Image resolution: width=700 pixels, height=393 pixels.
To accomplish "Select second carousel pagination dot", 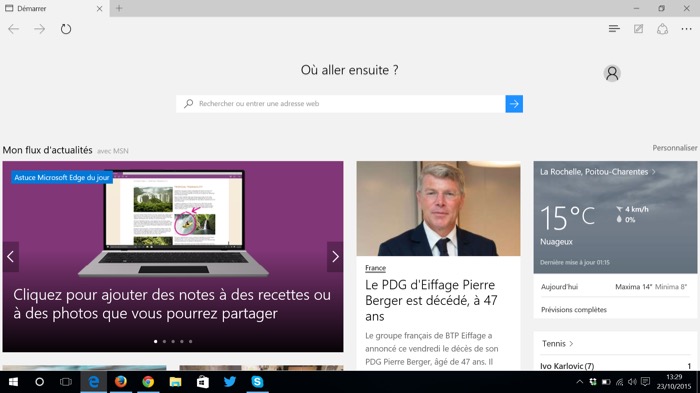I will 164,341.
